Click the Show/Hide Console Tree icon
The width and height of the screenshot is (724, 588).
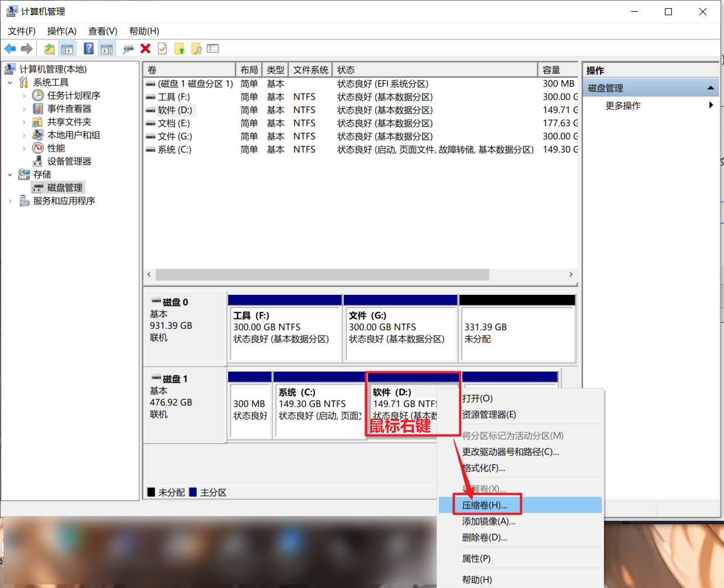(x=67, y=49)
